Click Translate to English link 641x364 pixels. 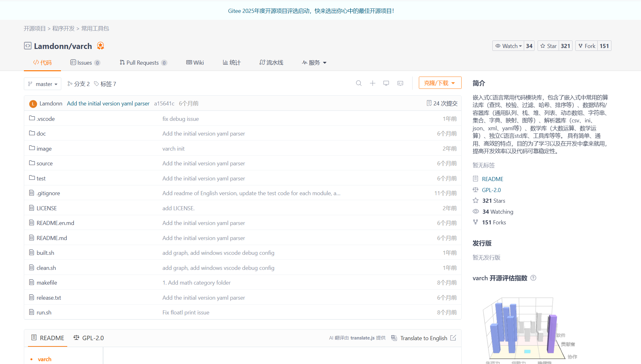click(424, 338)
